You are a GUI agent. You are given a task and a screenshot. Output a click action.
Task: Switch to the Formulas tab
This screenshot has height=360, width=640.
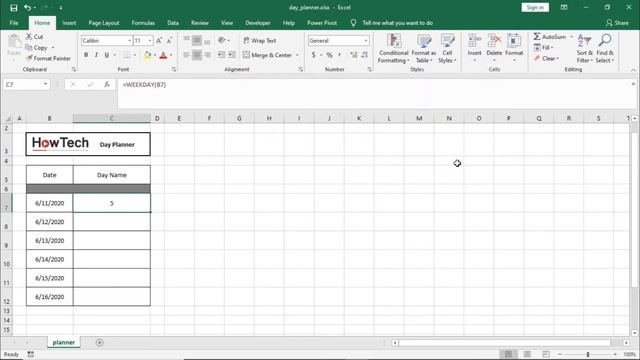tap(143, 23)
